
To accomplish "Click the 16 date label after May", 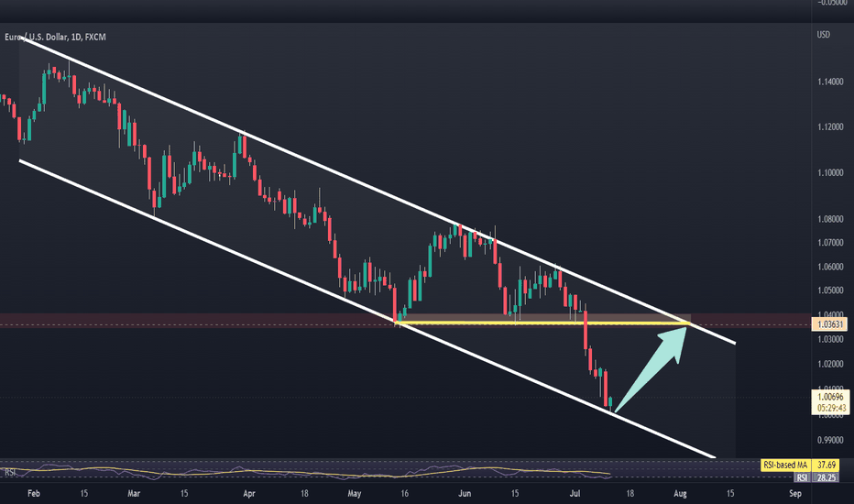I will tap(405, 494).
